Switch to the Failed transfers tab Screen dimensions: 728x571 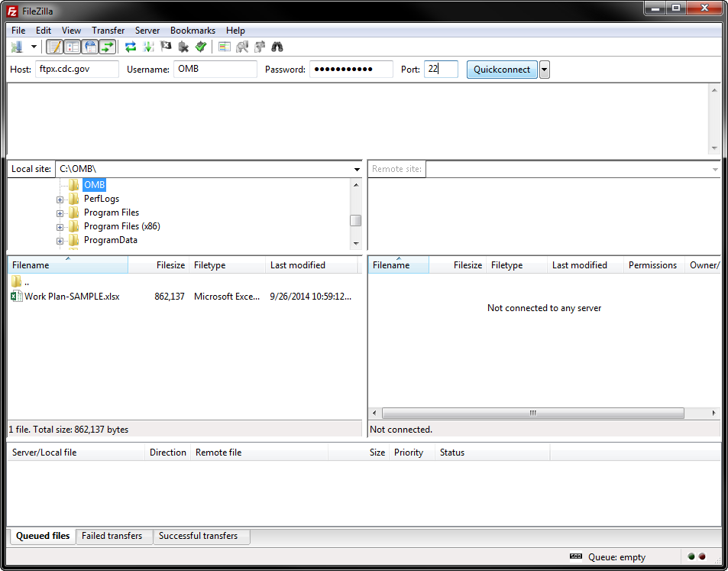[x=112, y=536]
